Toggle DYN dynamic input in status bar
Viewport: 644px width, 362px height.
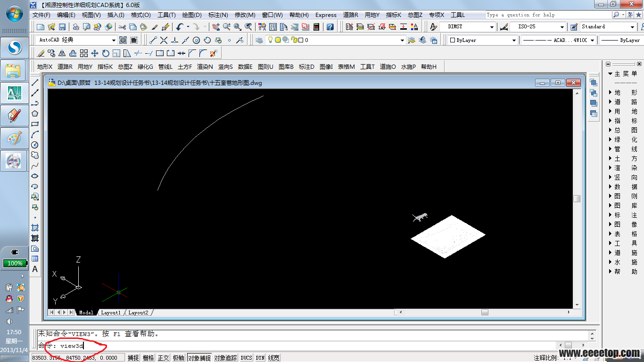click(260, 358)
